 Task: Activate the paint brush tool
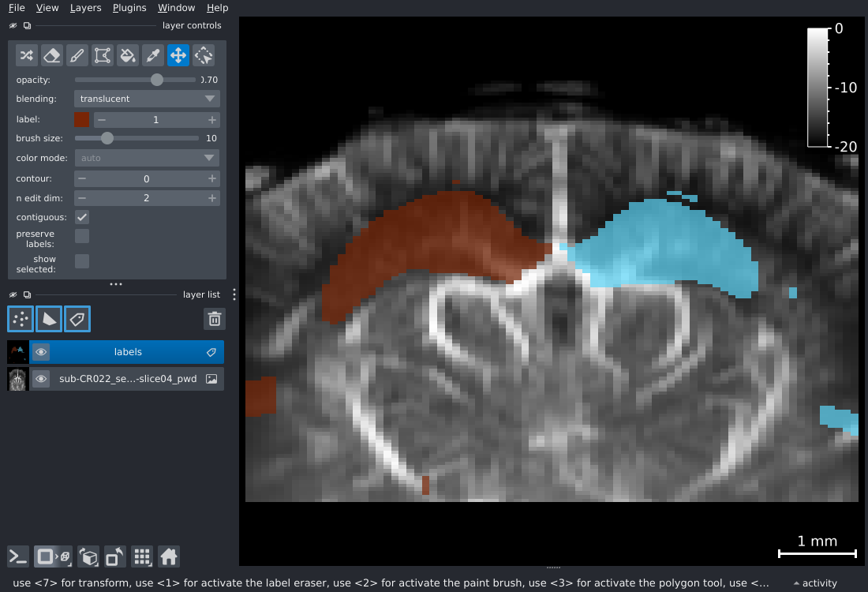click(77, 55)
